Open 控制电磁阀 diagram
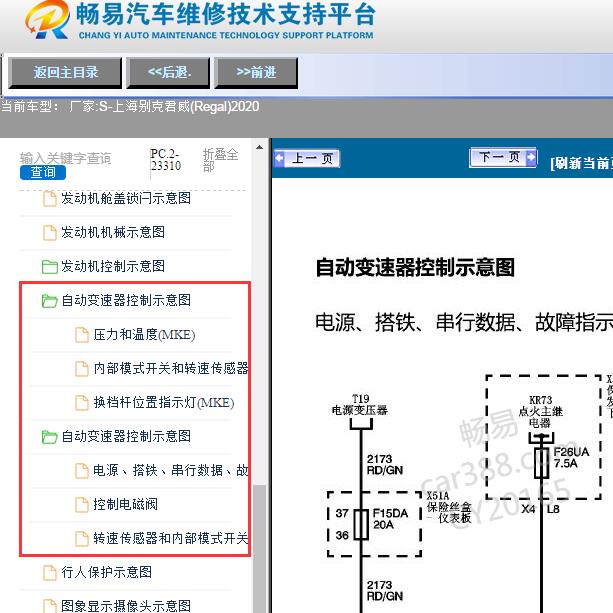This screenshot has width=613, height=613. 125,504
